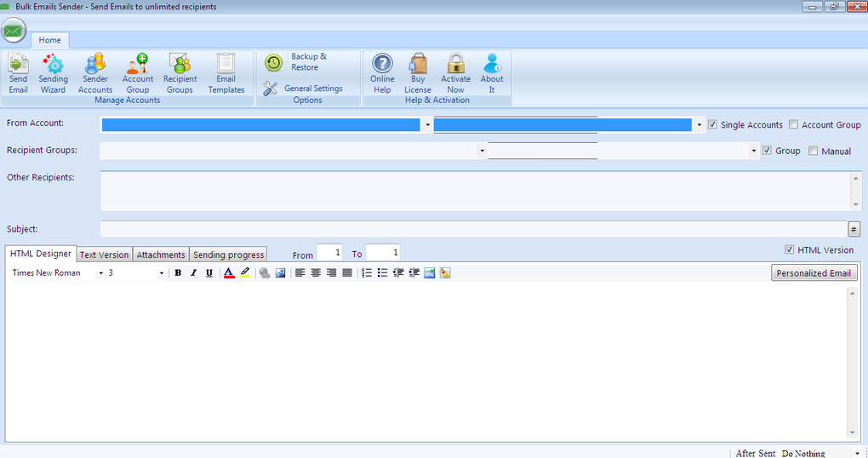
Task: Click the HTML source view icon
Action: (429, 272)
